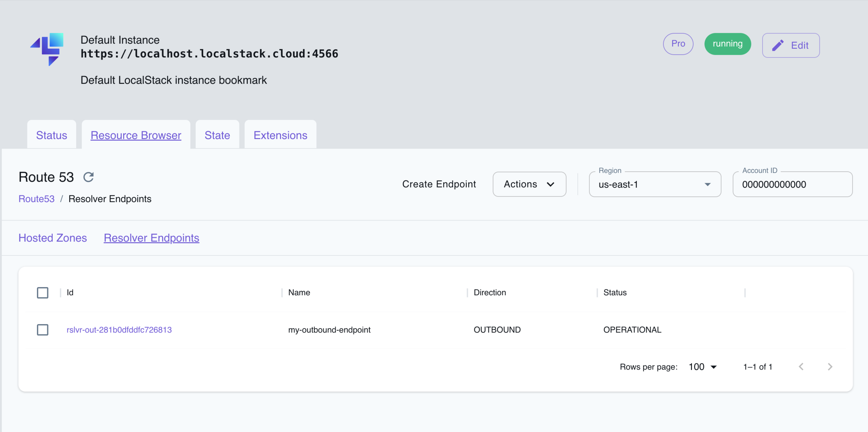Click the green running status indicator
The width and height of the screenshot is (868, 432).
click(x=727, y=44)
